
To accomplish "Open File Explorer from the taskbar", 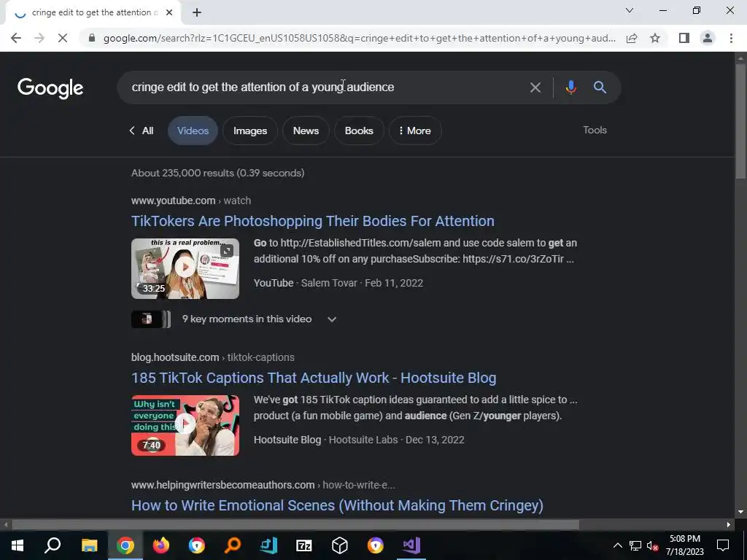I will pos(89,545).
